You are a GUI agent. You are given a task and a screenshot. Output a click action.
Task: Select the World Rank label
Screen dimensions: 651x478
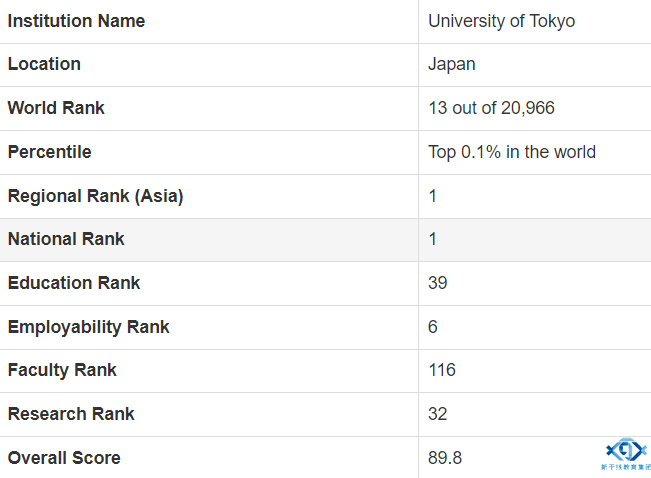tap(56, 108)
